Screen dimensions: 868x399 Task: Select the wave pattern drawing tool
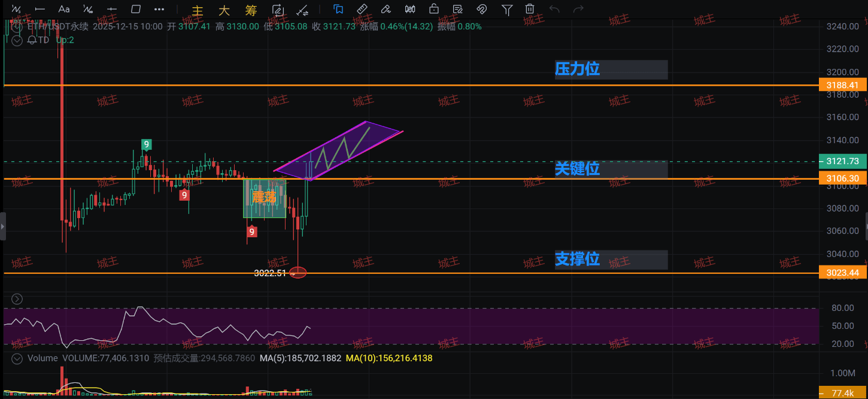click(x=17, y=9)
